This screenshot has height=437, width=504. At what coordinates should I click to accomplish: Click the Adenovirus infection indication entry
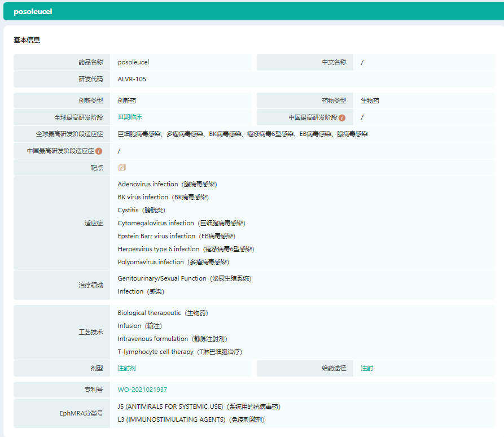pyautogui.click(x=167, y=184)
